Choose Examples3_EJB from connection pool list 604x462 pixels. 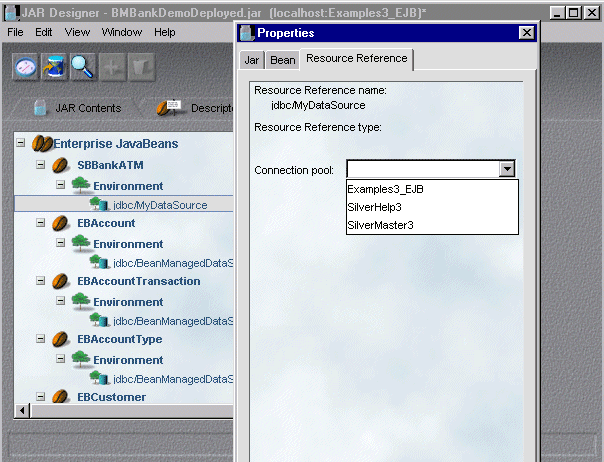[x=432, y=189]
